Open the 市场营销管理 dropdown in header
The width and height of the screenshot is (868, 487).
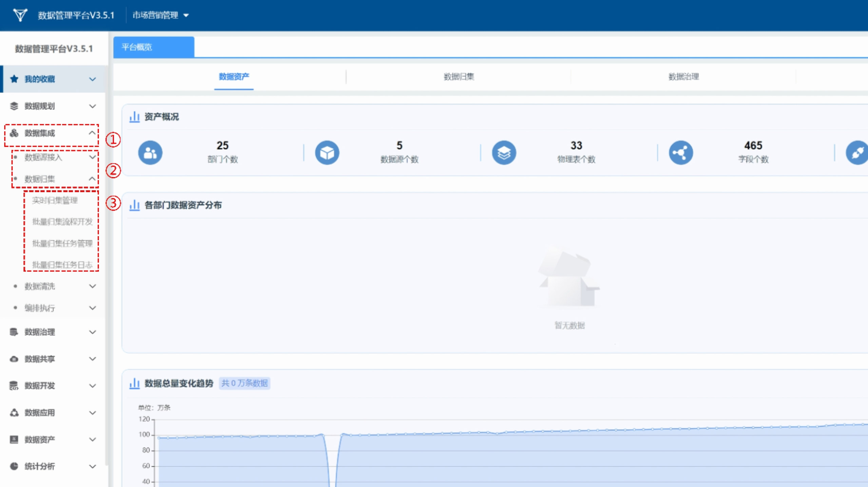pos(160,15)
